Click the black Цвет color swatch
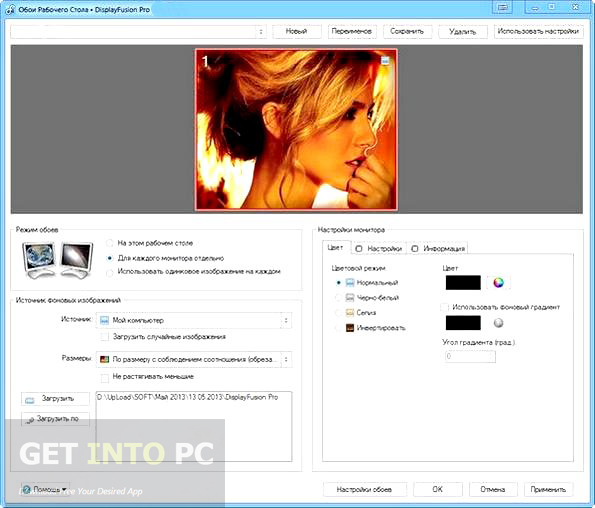This screenshot has height=508, width=595. [x=463, y=283]
